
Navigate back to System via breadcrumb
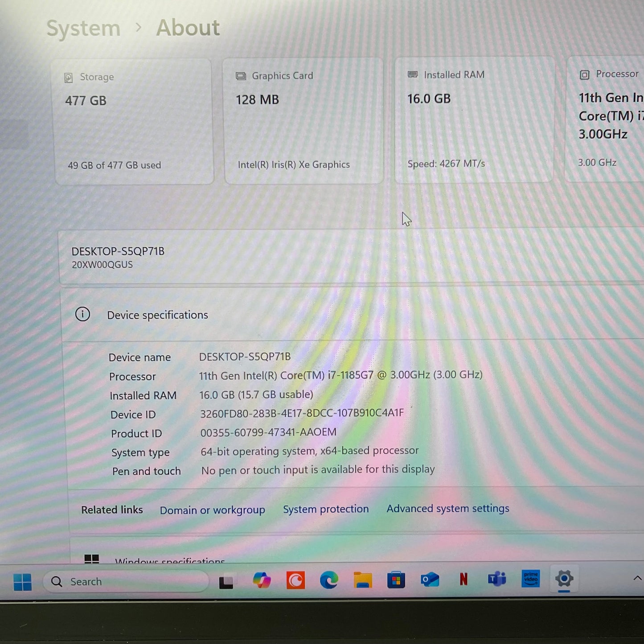click(x=83, y=28)
